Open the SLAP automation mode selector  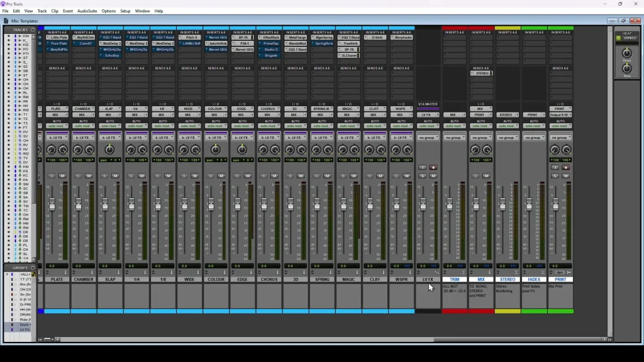tap(110, 126)
